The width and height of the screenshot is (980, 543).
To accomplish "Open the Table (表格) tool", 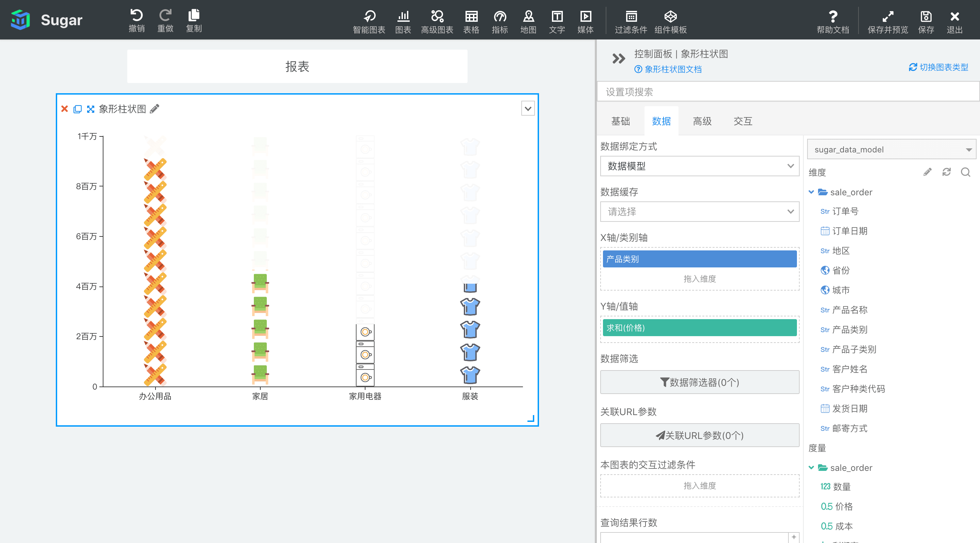I will point(471,22).
